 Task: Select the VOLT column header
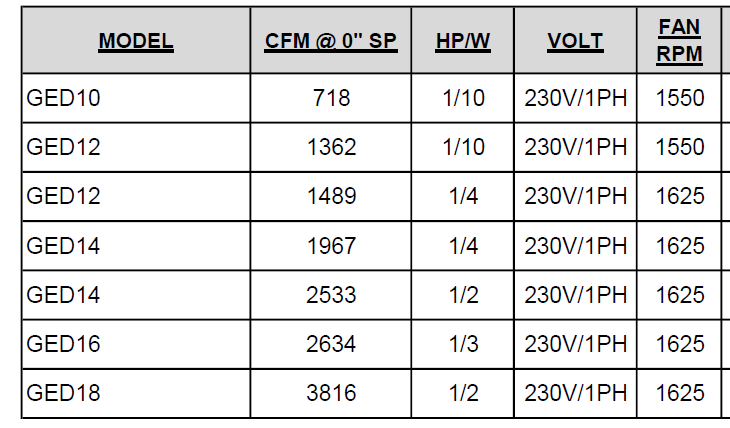[x=575, y=41]
